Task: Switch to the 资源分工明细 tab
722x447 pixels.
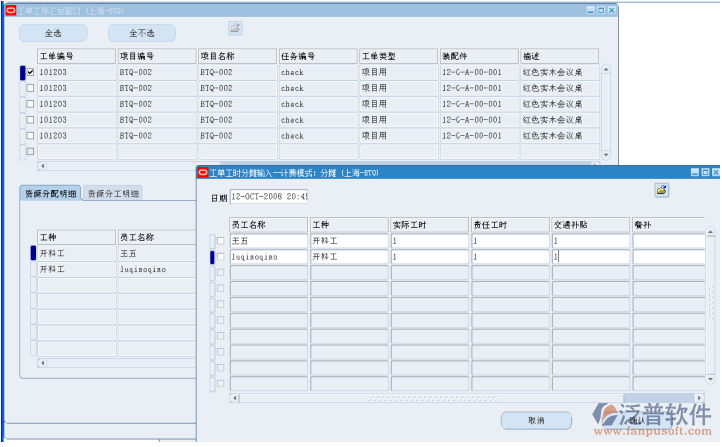Action: click(114, 194)
